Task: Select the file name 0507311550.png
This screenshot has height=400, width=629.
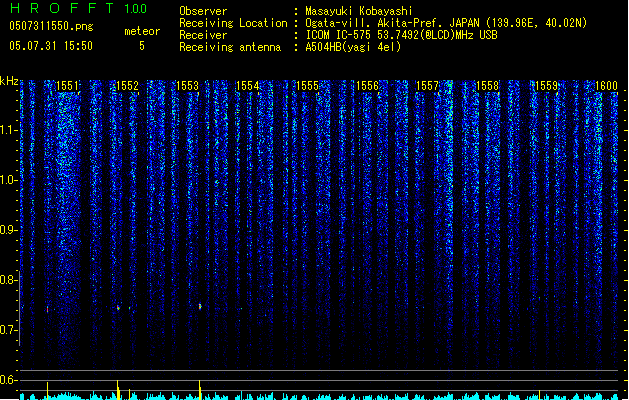Action: point(51,26)
